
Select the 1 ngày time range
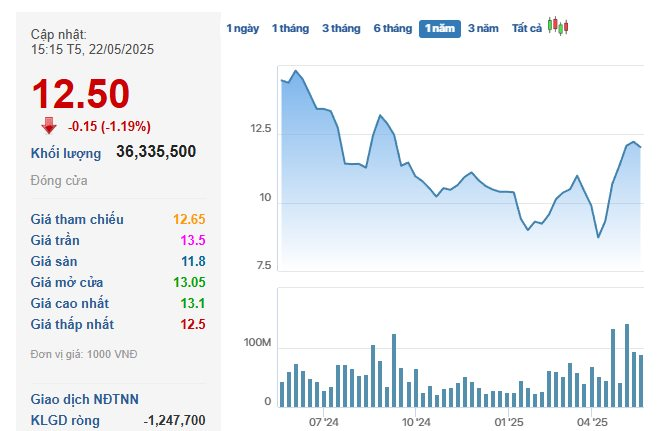tap(242, 29)
